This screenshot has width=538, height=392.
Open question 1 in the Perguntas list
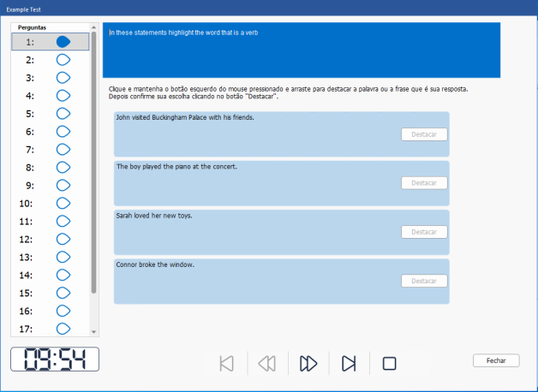point(50,42)
